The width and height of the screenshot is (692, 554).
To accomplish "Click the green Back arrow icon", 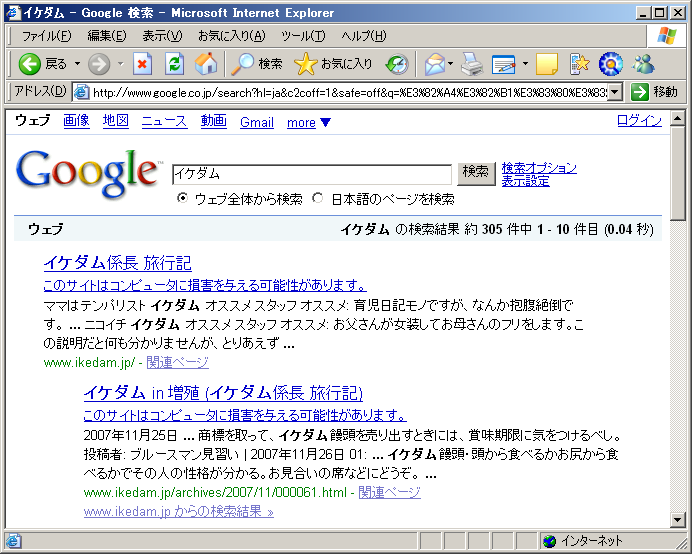I will (29, 64).
